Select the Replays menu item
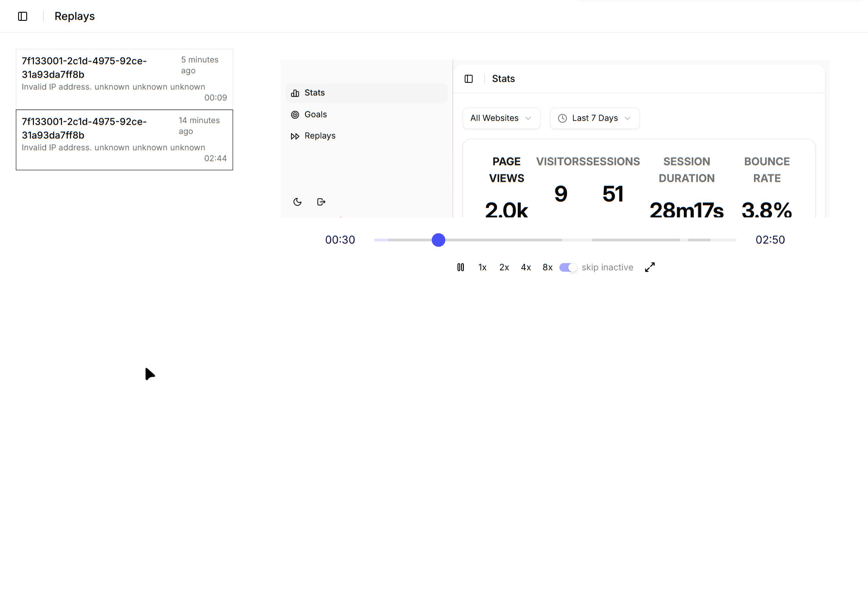Image resolution: width=868 pixels, height=605 pixels. [x=320, y=136]
